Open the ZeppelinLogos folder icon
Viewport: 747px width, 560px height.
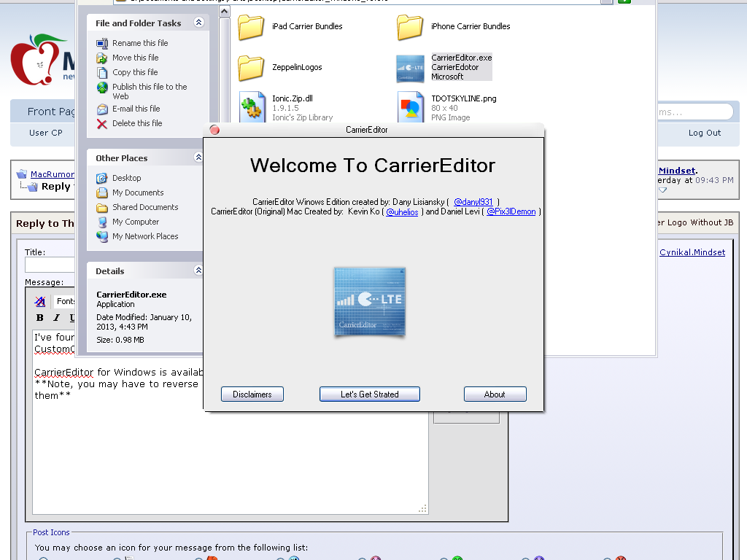(x=251, y=68)
